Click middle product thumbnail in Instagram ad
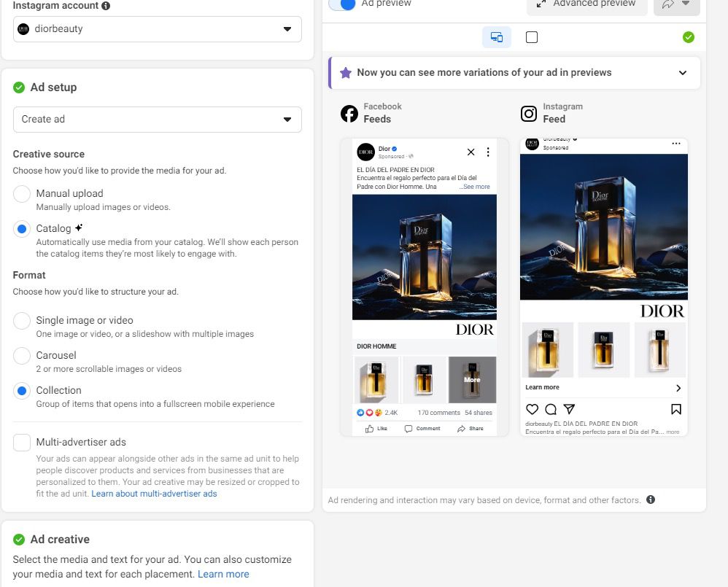 coord(603,350)
